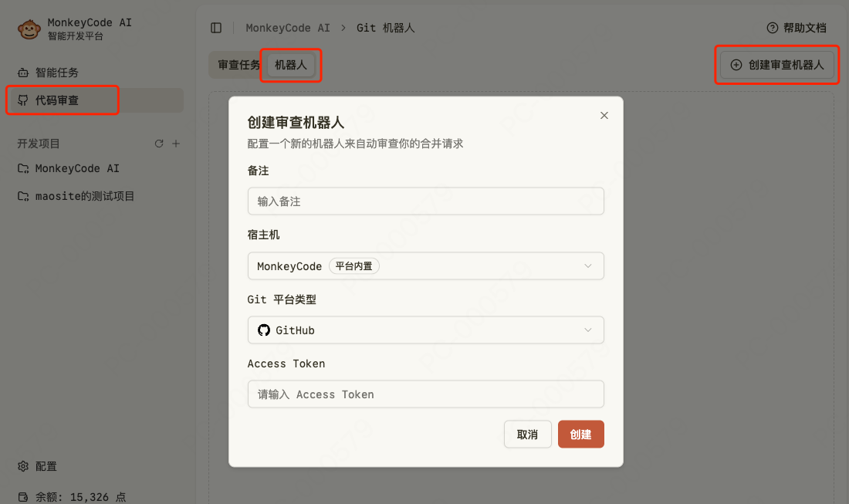This screenshot has height=504, width=849.
Task: Click the 备注 input field
Action: (x=425, y=201)
